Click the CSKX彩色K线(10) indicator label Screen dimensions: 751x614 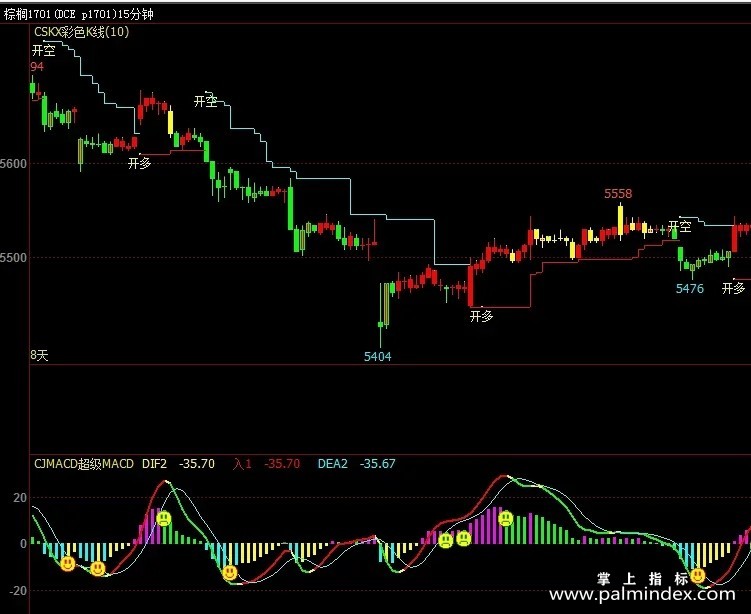[81, 32]
